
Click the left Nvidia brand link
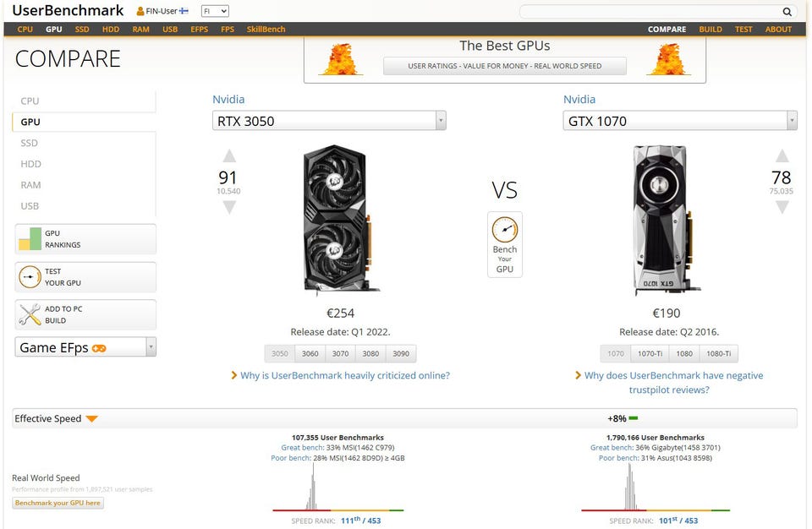pos(228,100)
